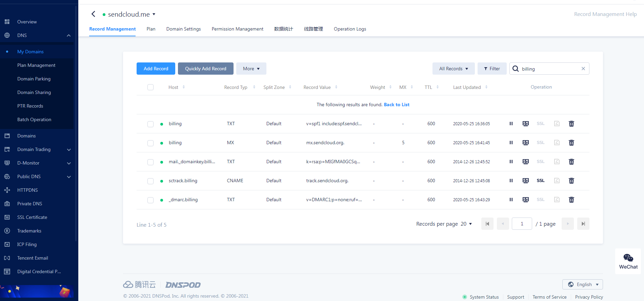Pause the billing MX record
Viewport: 644px width, 301px height.
tap(511, 143)
